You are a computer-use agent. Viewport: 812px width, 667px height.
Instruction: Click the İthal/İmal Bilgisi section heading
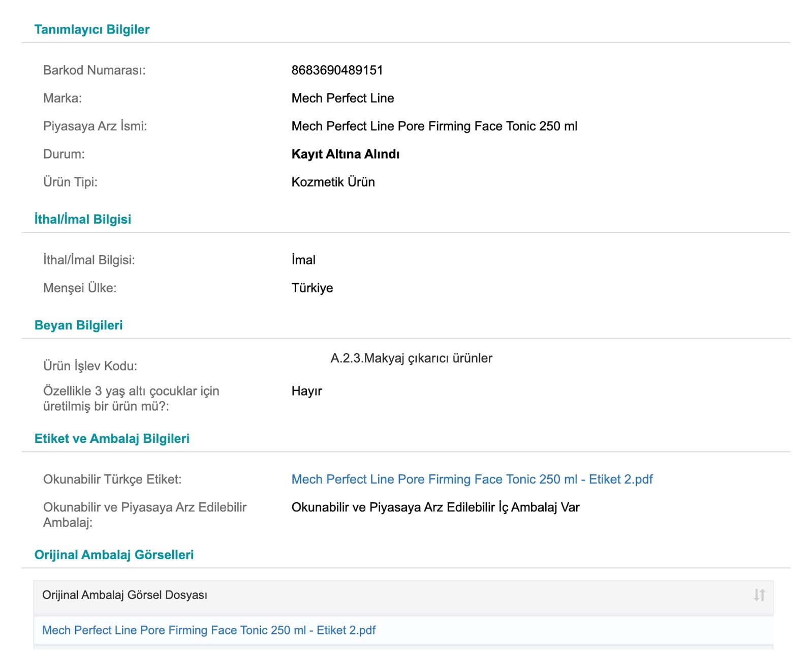point(83,219)
